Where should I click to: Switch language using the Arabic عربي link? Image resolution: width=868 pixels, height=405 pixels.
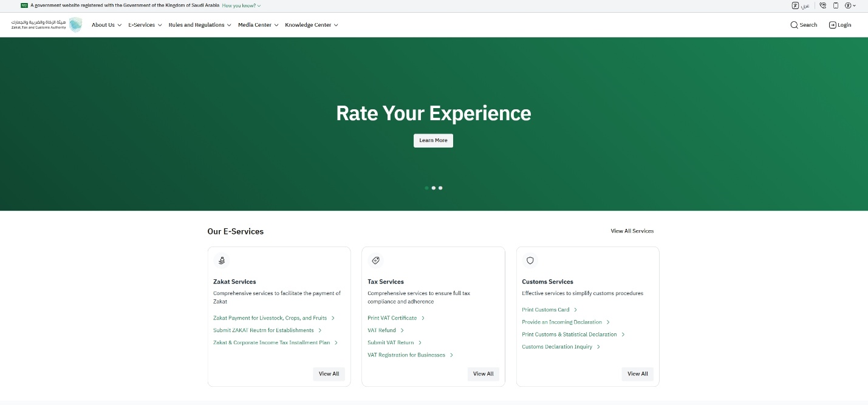tap(805, 5)
